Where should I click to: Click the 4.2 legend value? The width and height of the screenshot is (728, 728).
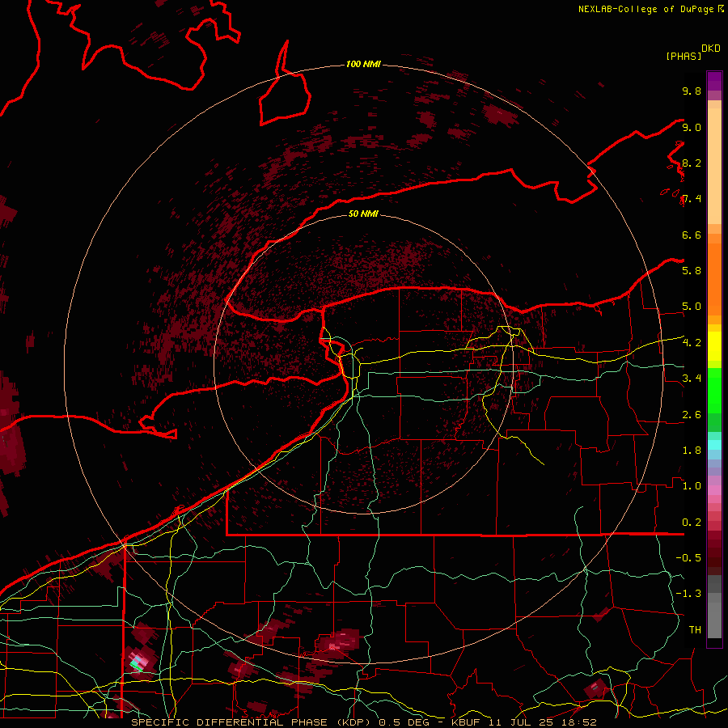tap(692, 343)
